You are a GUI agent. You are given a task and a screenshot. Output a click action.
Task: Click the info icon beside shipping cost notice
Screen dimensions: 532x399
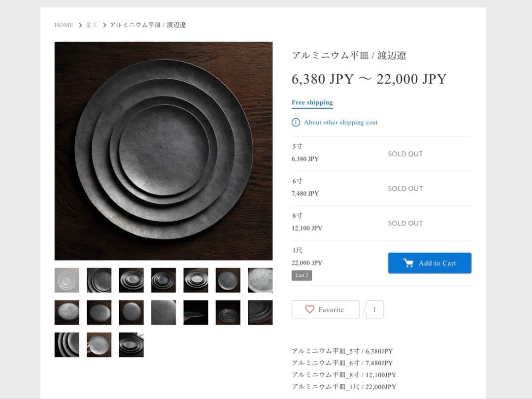295,122
